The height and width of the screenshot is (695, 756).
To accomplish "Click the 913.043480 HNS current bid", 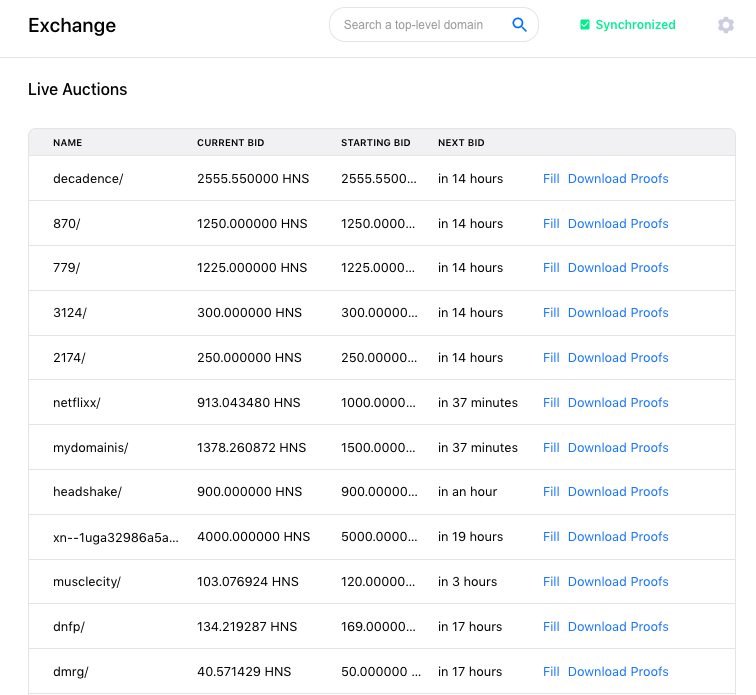I will (x=249, y=402).
